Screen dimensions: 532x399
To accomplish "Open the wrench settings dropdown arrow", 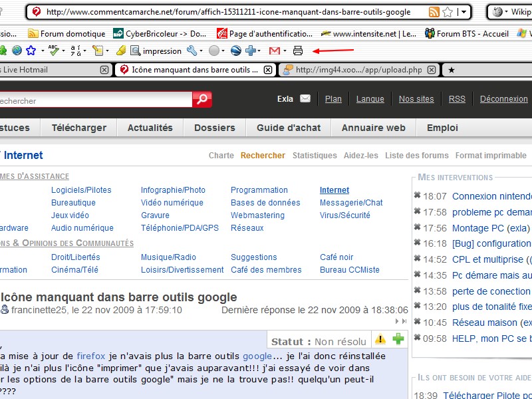I will [x=201, y=51].
